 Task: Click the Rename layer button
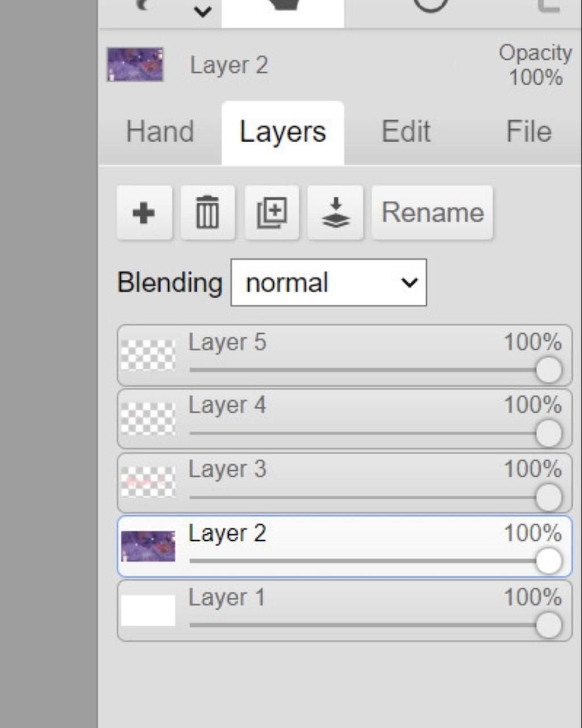pos(432,213)
